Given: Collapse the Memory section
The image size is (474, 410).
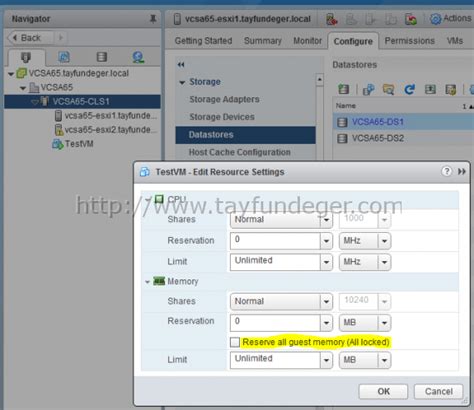Looking at the screenshot, I should point(147,282).
